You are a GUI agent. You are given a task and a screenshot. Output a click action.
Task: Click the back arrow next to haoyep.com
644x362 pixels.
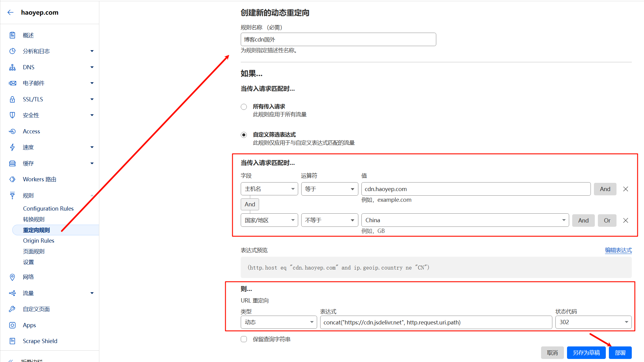[x=11, y=13]
